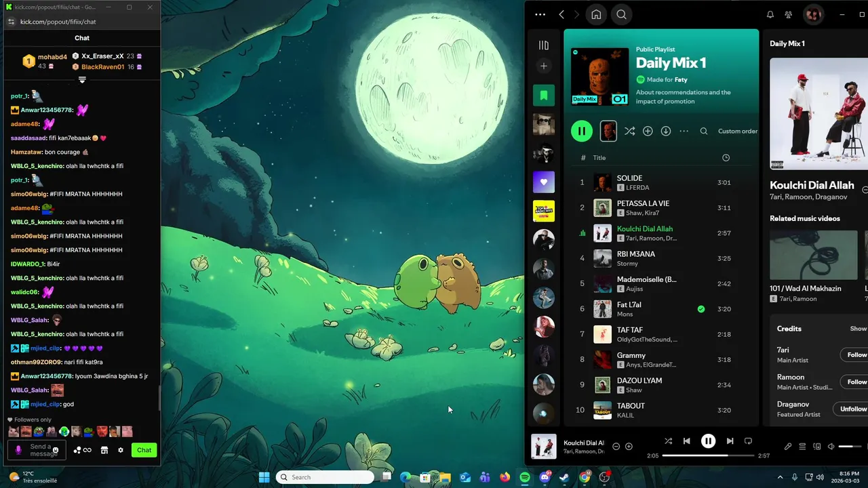
Task: Send message with green Chat button
Action: click(144, 450)
